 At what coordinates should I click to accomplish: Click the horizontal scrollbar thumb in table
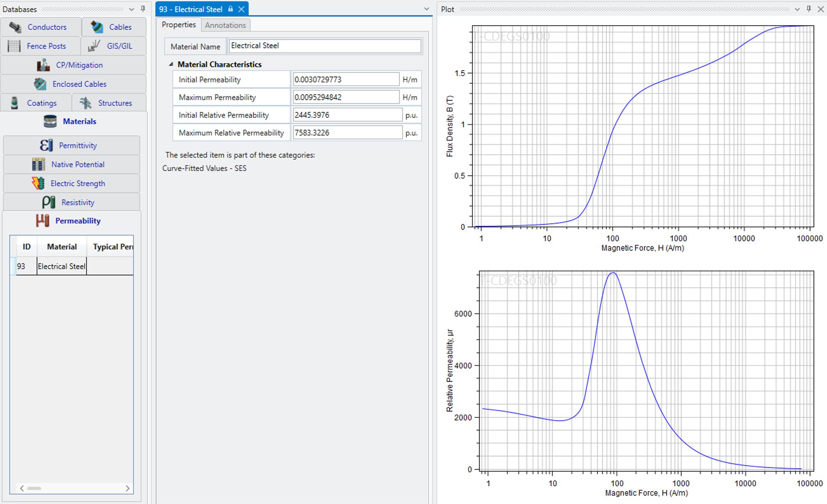click(x=34, y=488)
